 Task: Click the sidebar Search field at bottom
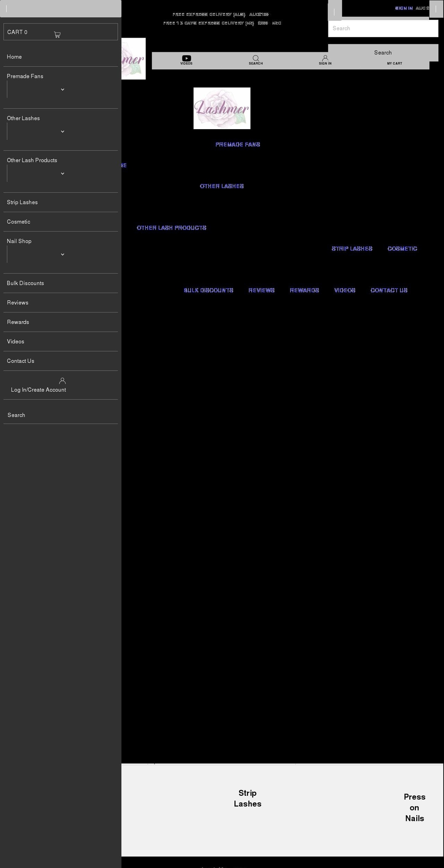point(61,415)
